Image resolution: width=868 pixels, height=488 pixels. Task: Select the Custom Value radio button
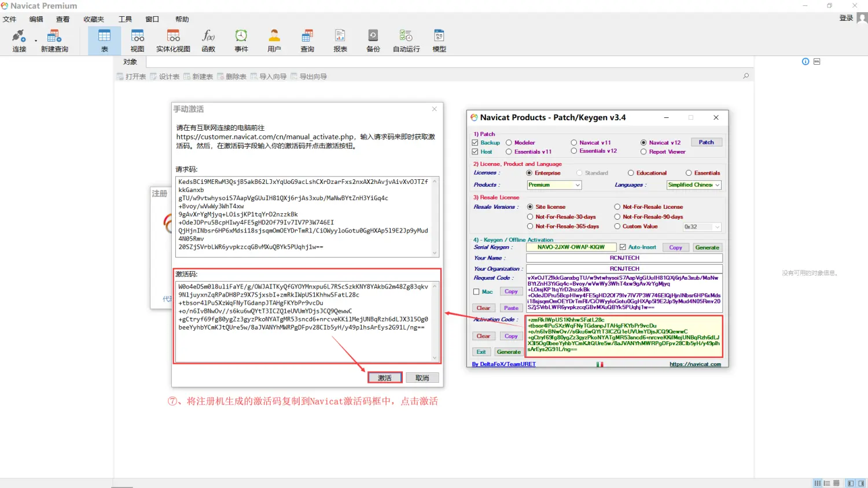[x=617, y=227]
